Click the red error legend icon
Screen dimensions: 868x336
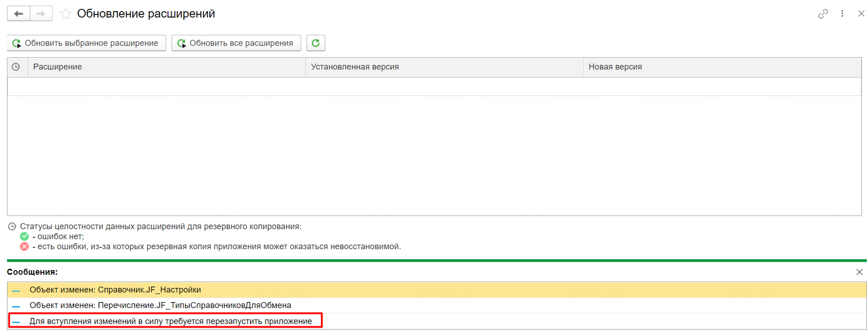pos(24,247)
